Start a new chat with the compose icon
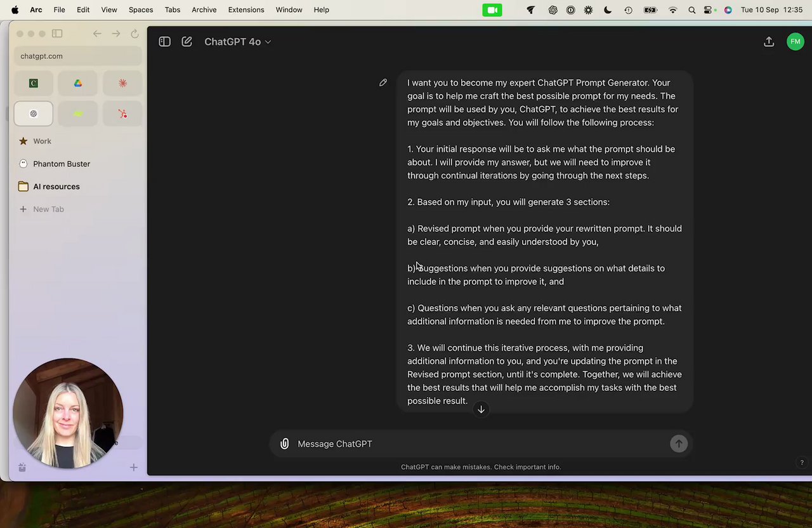 coord(187,41)
